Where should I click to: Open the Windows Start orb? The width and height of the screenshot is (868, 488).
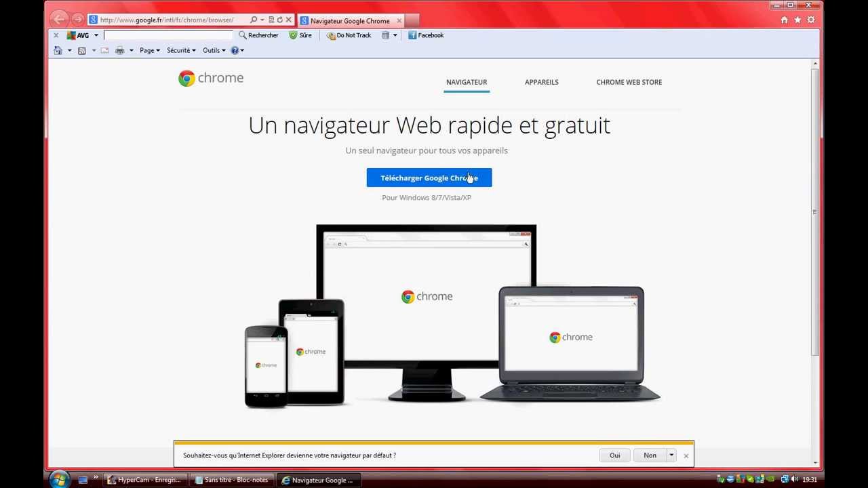(59, 479)
